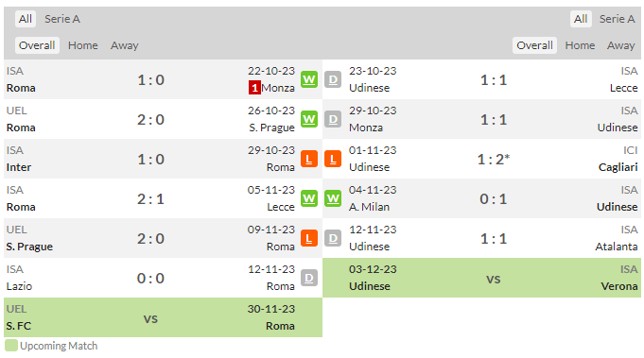Select the right panel All filter
The height and width of the screenshot is (358, 644).
(581, 19)
